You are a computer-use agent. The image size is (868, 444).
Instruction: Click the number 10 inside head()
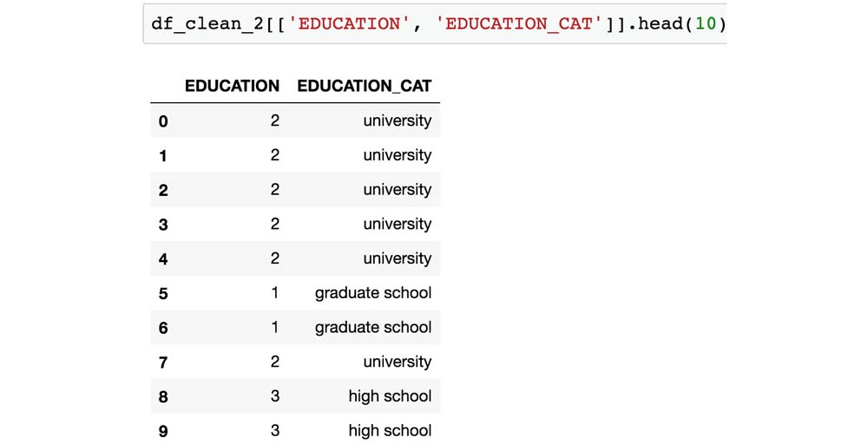[x=706, y=23]
